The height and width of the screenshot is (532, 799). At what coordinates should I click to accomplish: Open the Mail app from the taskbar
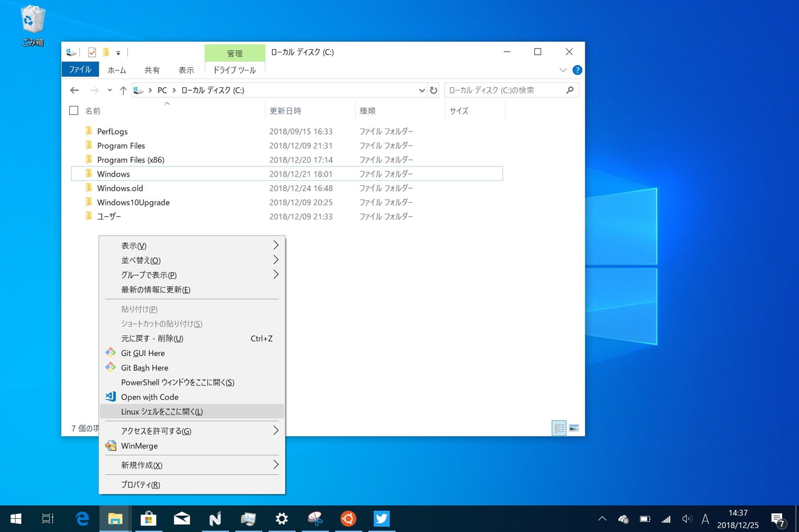[182, 518]
